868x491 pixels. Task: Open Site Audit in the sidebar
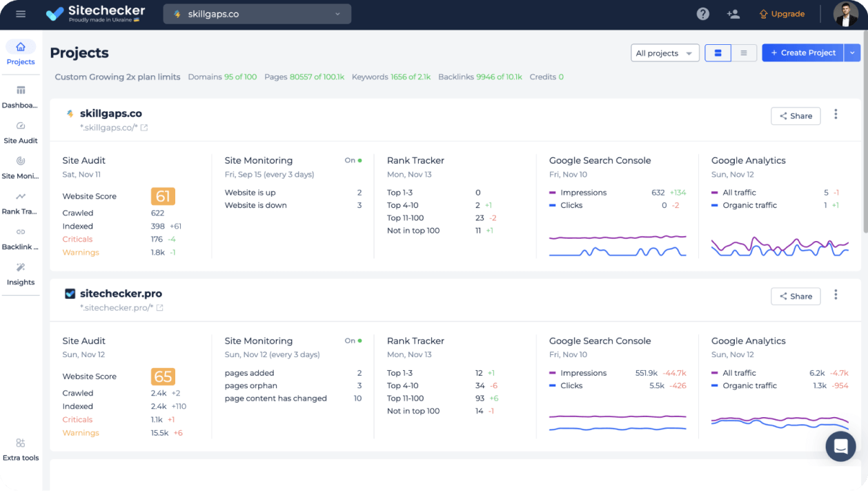pyautogui.click(x=21, y=133)
